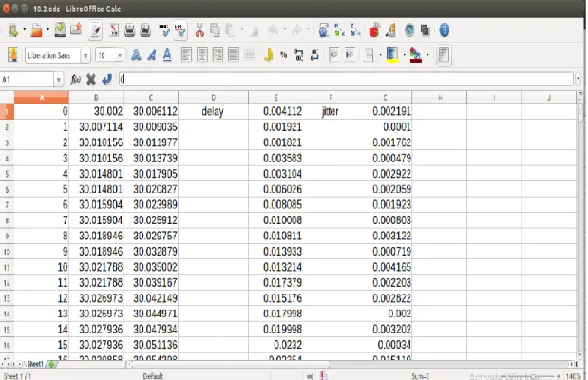This screenshot has width=588, height=380.
Task: Click the Export as PDF icon
Action: [x=114, y=30]
